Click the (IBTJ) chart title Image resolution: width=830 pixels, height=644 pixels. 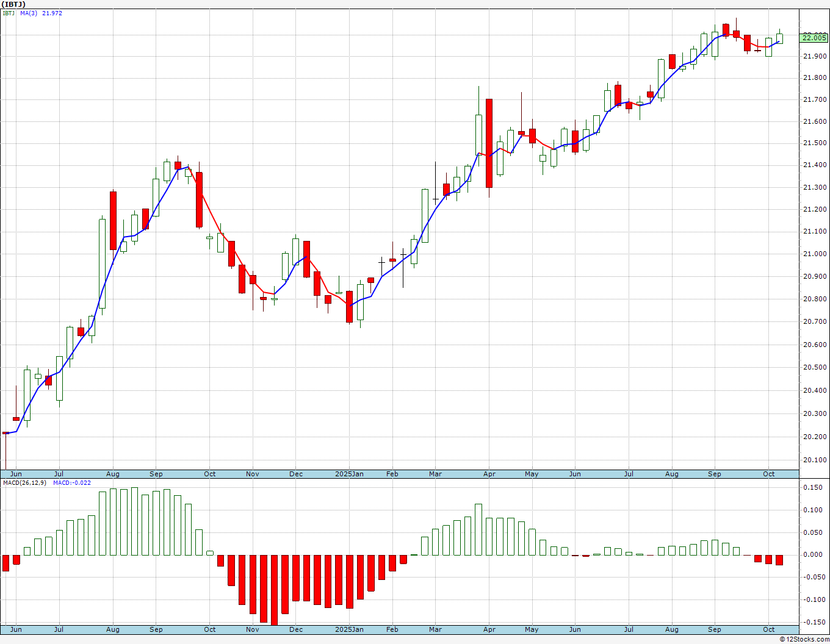pyautogui.click(x=13, y=4)
